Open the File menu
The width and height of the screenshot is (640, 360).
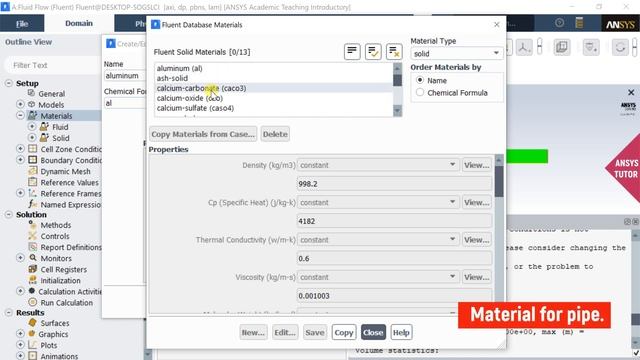click(22, 24)
